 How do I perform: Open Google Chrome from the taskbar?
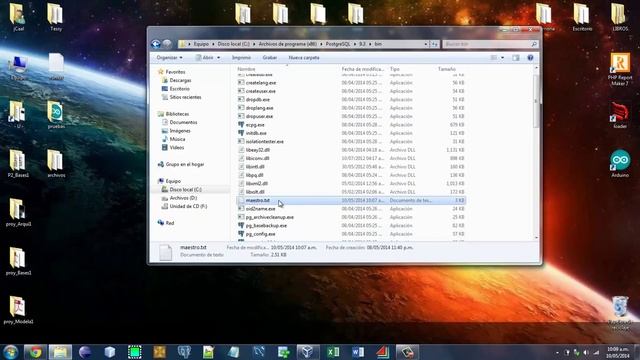(x=36, y=352)
